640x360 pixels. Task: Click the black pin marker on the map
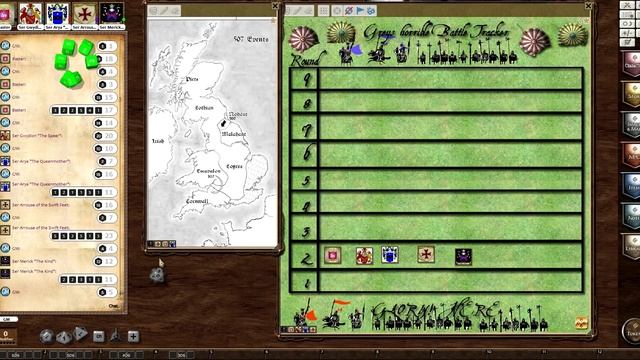[x=223, y=123]
